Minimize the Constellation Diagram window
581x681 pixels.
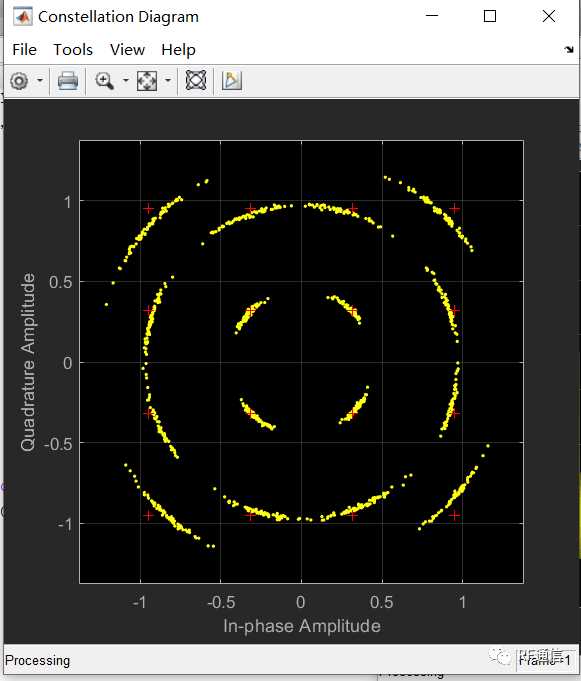pos(432,16)
